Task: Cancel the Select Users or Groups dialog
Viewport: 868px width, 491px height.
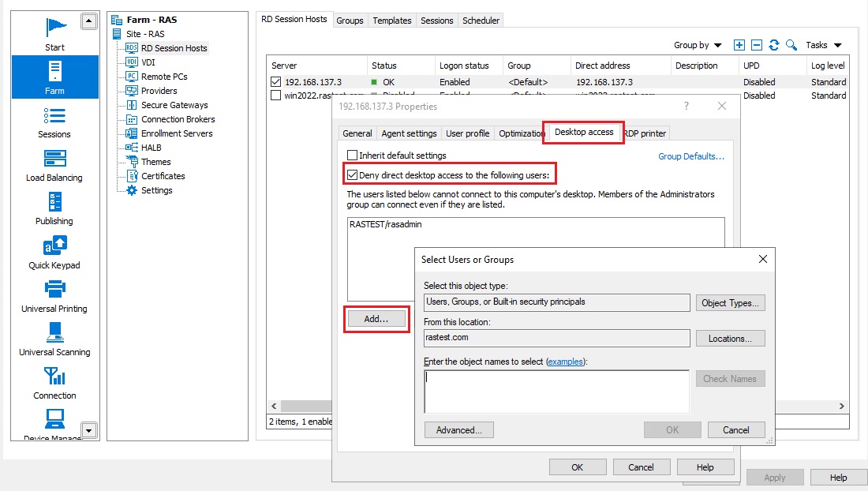Action: click(735, 430)
